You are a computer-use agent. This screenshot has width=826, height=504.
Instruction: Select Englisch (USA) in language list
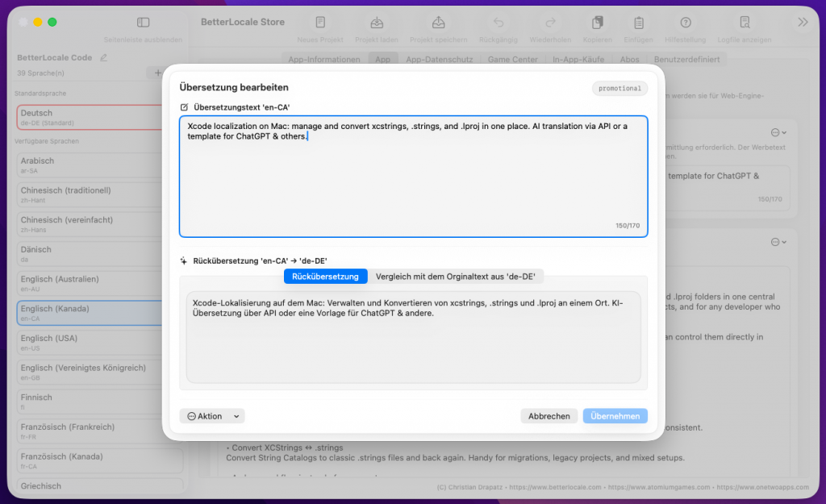98,343
